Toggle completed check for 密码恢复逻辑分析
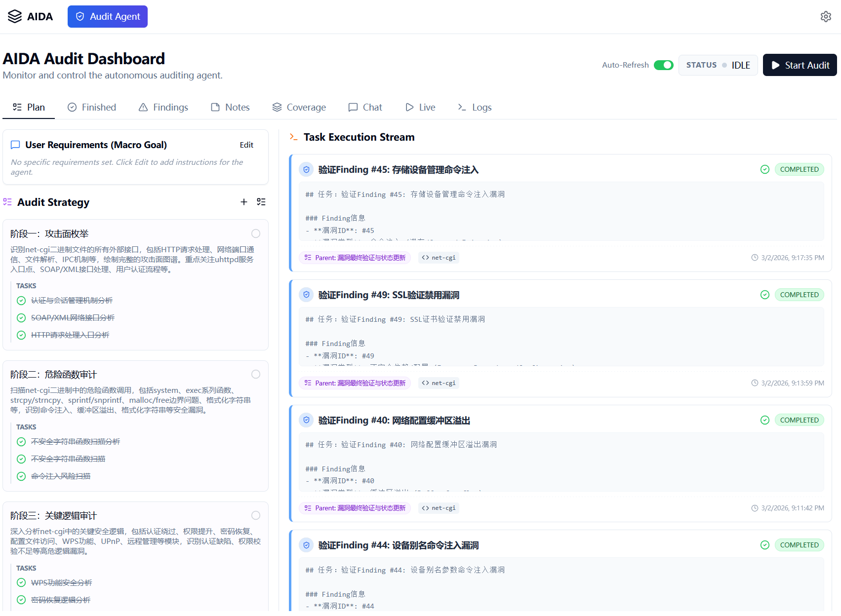The image size is (841, 616). [x=21, y=600]
